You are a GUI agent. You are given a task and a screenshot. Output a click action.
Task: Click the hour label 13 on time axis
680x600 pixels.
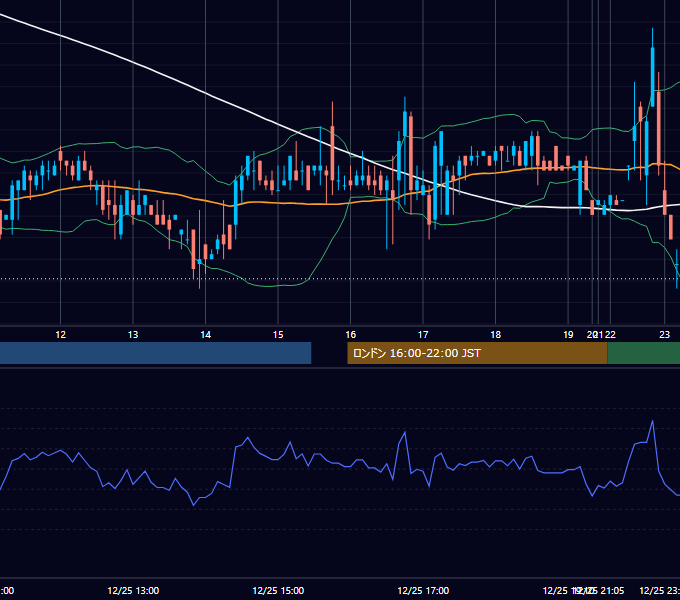point(133,335)
